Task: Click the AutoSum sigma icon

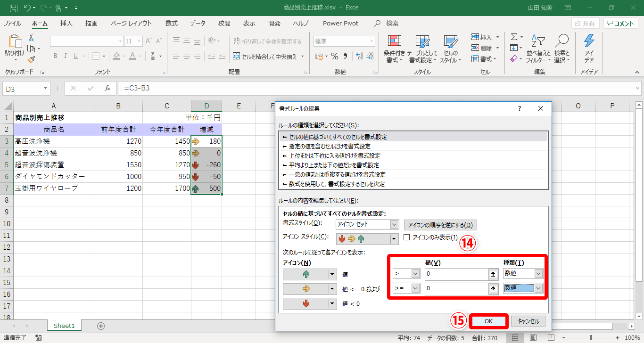Action: pyautogui.click(x=514, y=37)
